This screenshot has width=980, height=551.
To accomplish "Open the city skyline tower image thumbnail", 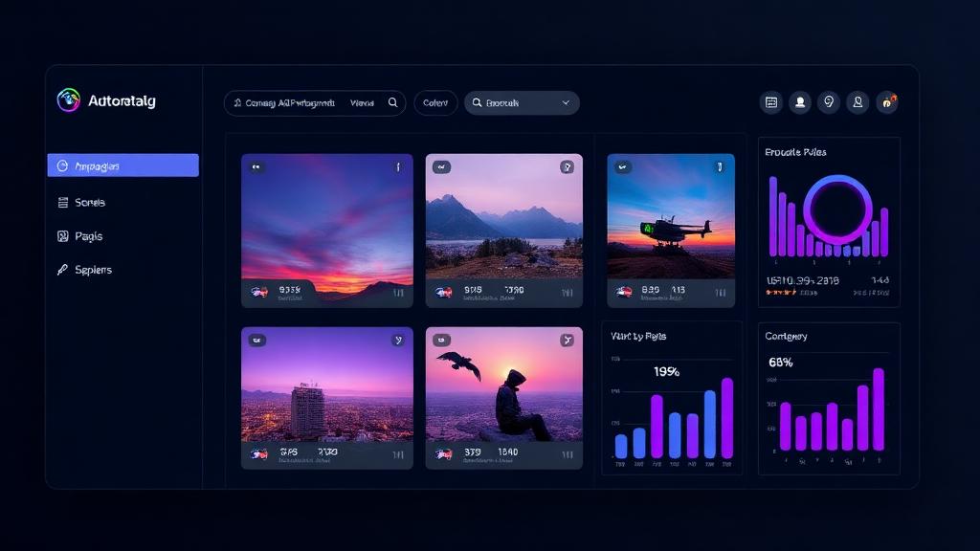I will point(327,385).
